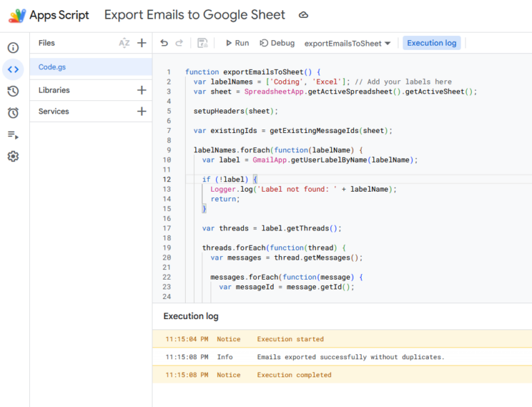Open the project Overview info icon
The width and height of the screenshot is (532, 407).
(13, 48)
